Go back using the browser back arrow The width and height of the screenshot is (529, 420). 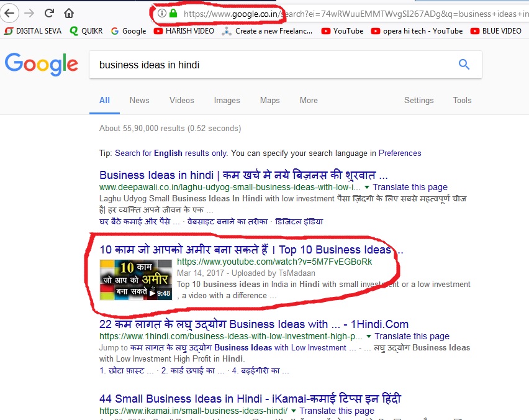click(x=9, y=13)
